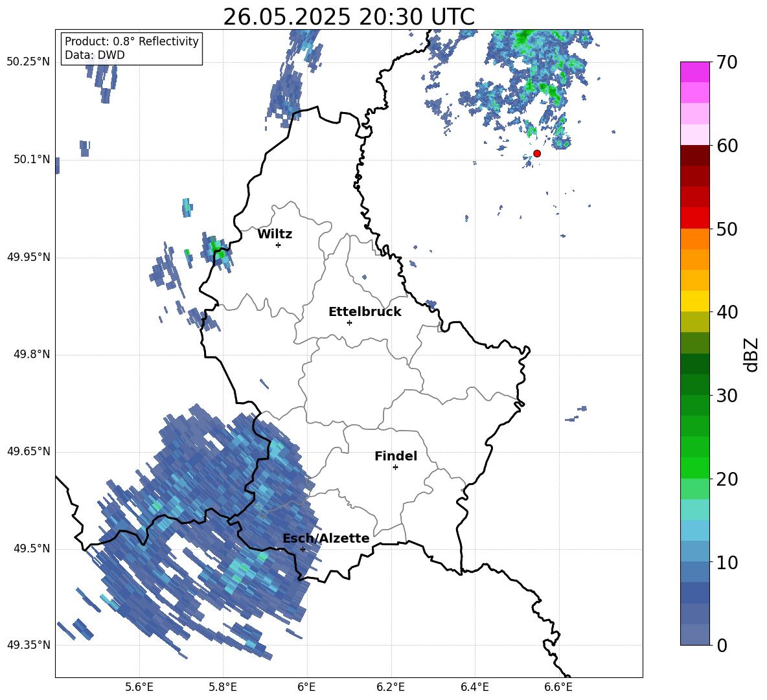Click the 49.8°N latitude label

[x=32, y=354]
